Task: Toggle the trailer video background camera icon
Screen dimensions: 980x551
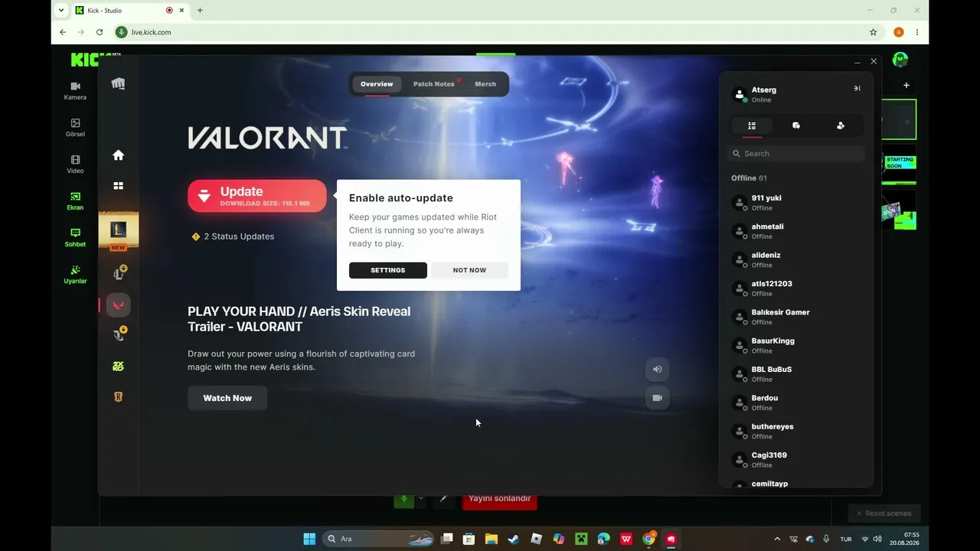Action: [657, 398]
